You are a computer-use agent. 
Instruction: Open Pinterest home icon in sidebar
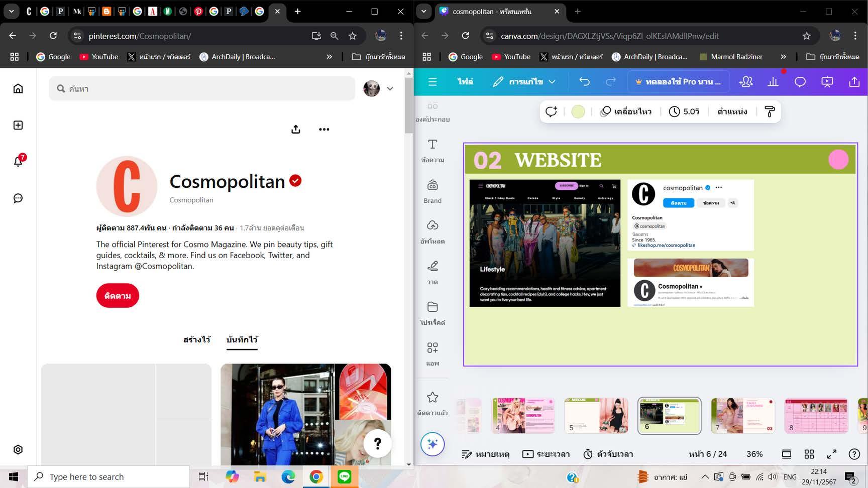point(18,89)
